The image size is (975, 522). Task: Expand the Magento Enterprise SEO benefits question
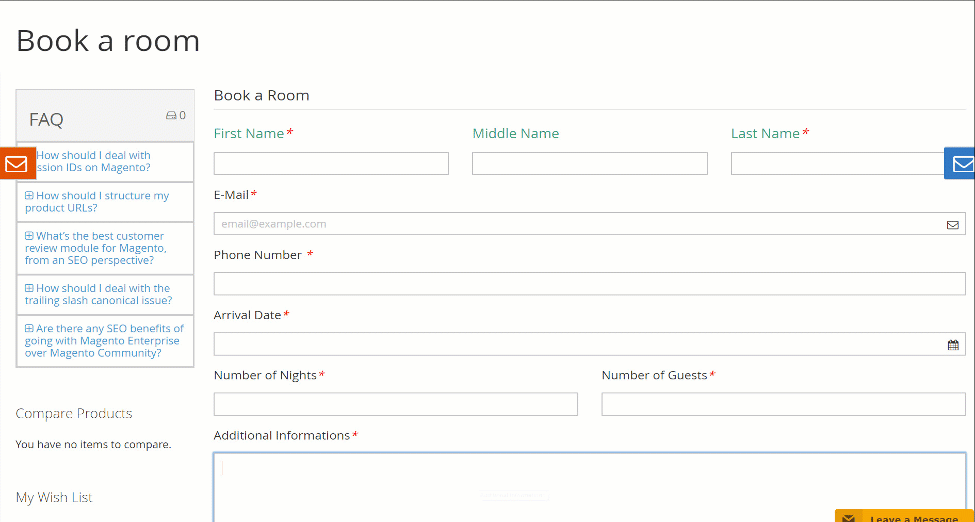(x=104, y=340)
